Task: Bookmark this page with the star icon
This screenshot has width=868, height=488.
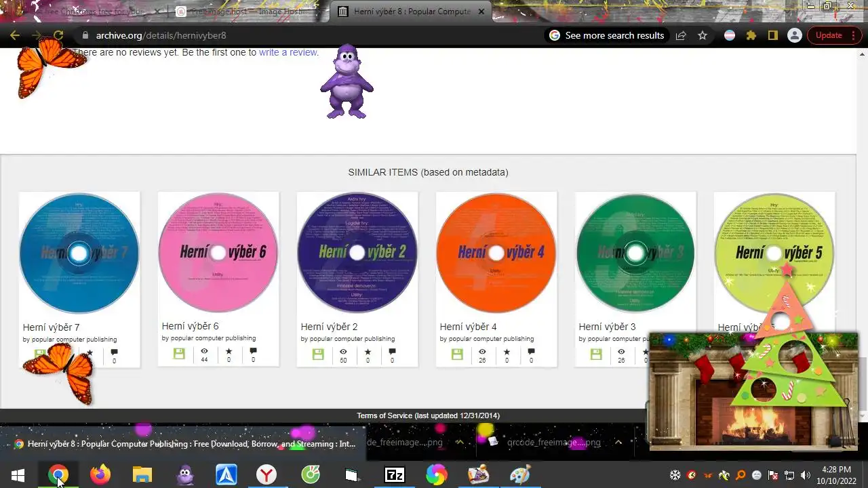Action: [x=703, y=35]
